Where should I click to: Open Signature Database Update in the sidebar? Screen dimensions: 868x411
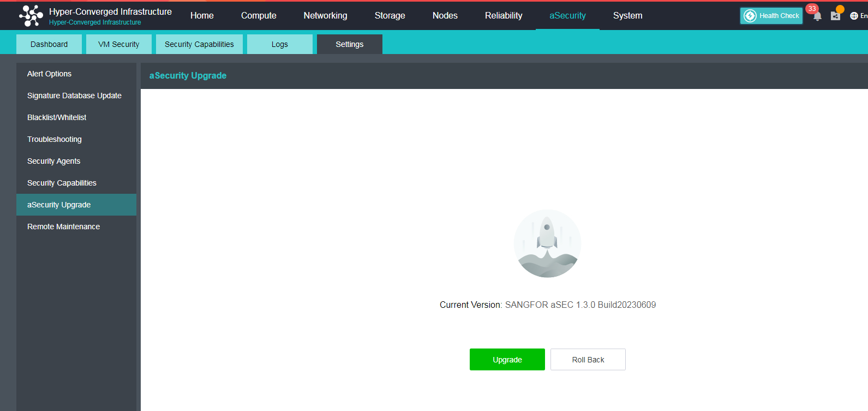point(76,96)
